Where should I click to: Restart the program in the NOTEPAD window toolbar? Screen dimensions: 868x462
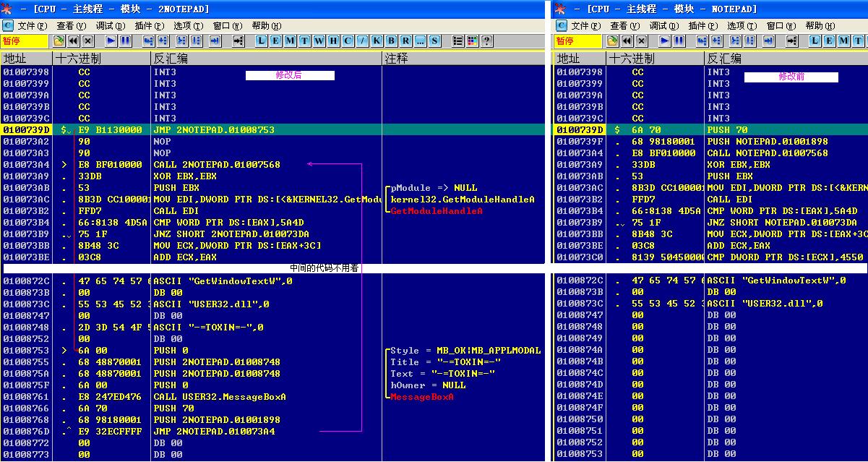[627, 41]
